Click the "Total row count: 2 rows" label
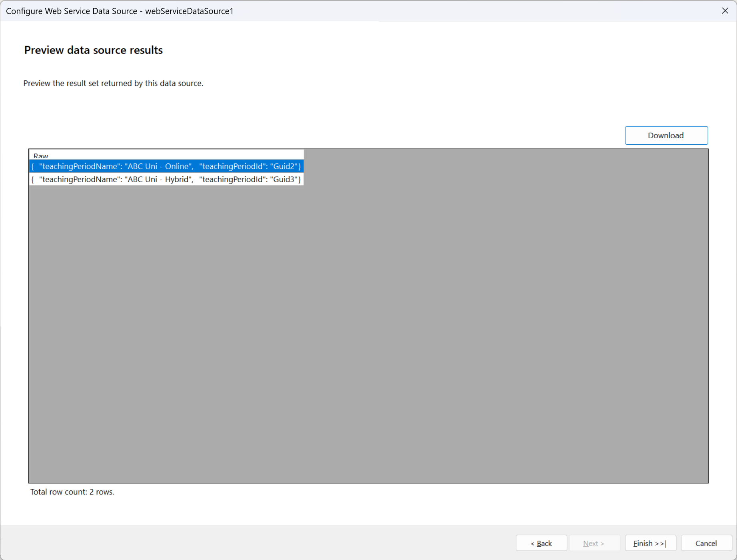This screenshot has height=560, width=737. (x=72, y=492)
